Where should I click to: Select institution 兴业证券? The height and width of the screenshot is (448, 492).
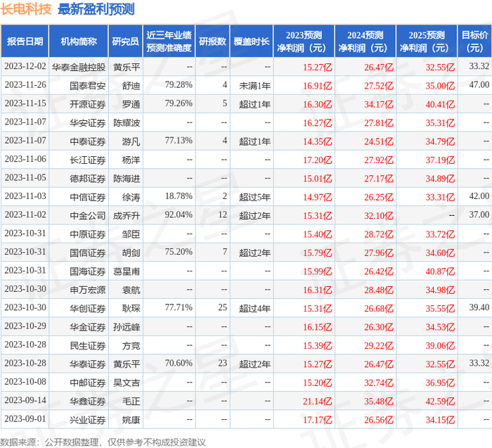click(88, 419)
